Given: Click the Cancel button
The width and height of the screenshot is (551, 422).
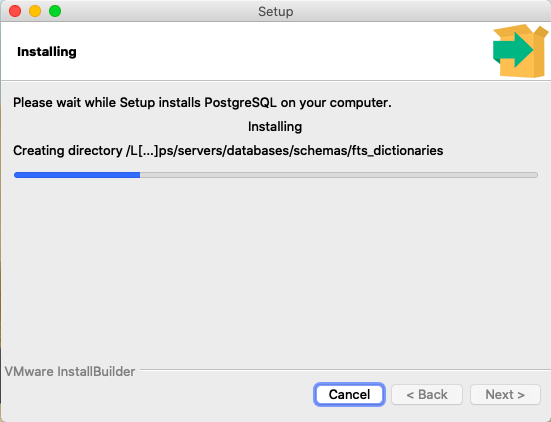Looking at the screenshot, I should [349, 394].
